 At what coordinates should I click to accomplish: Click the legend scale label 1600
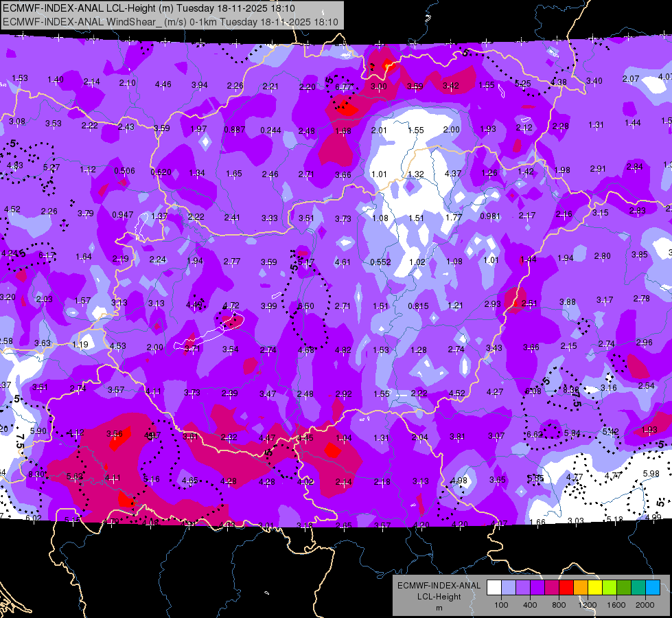616,605
